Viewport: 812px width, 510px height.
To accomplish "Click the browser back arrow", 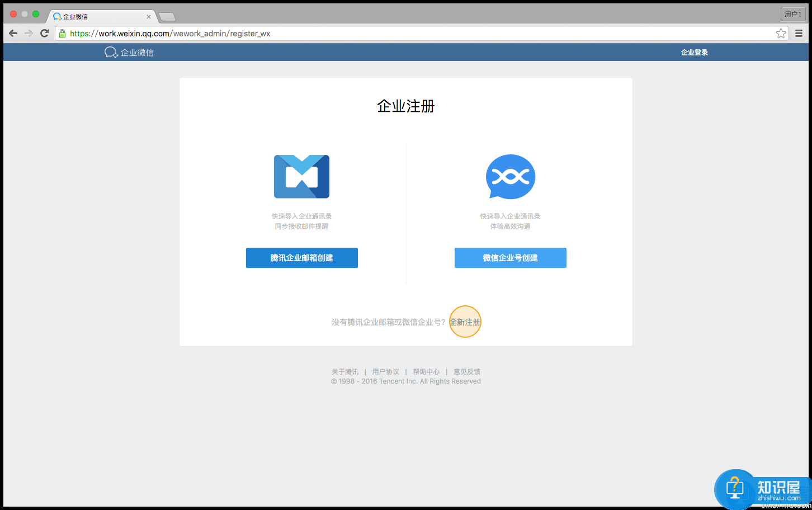I will 13,34.
